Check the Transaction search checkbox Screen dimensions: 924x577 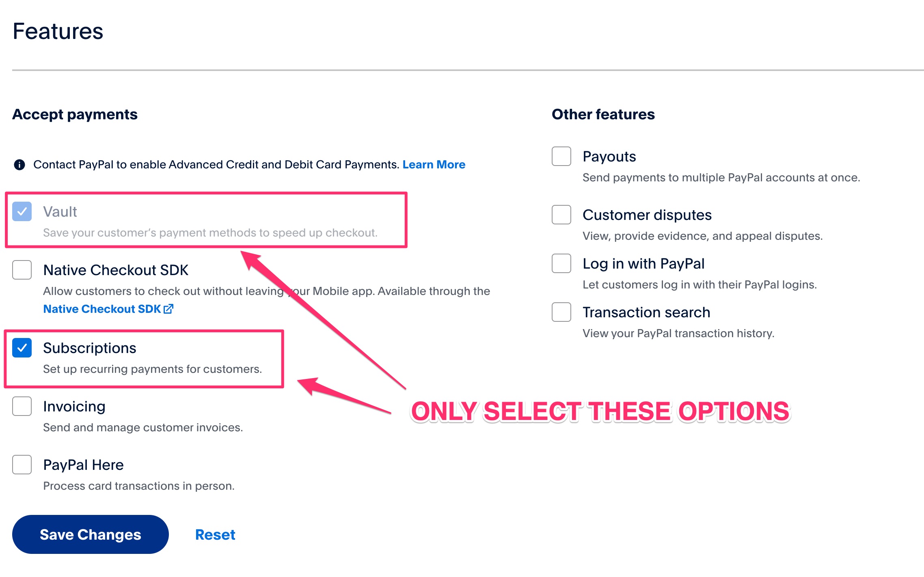(561, 312)
